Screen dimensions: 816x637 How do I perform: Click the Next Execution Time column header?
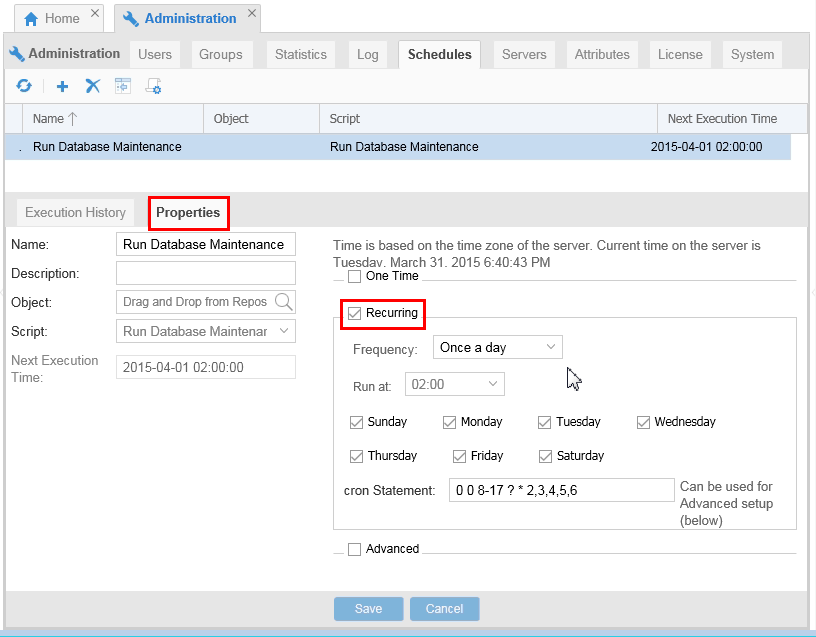(x=732, y=119)
